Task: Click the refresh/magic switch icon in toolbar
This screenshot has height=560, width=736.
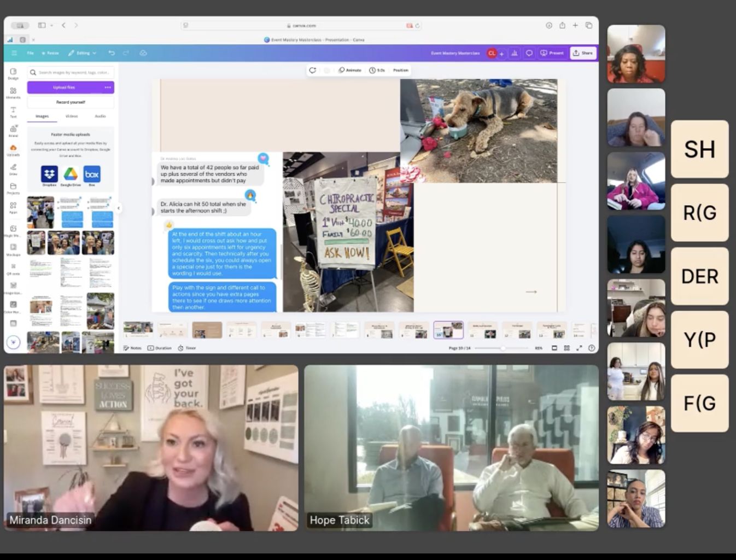Action: click(x=313, y=70)
